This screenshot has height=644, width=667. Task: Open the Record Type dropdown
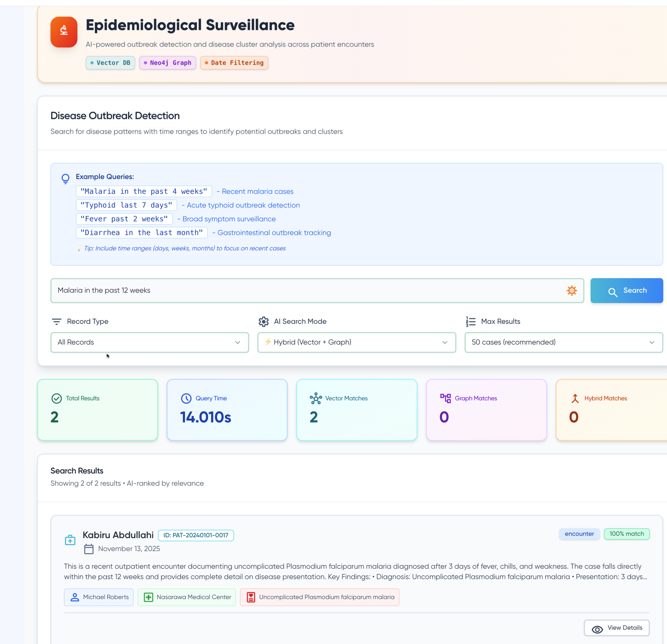tap(149, 342)
